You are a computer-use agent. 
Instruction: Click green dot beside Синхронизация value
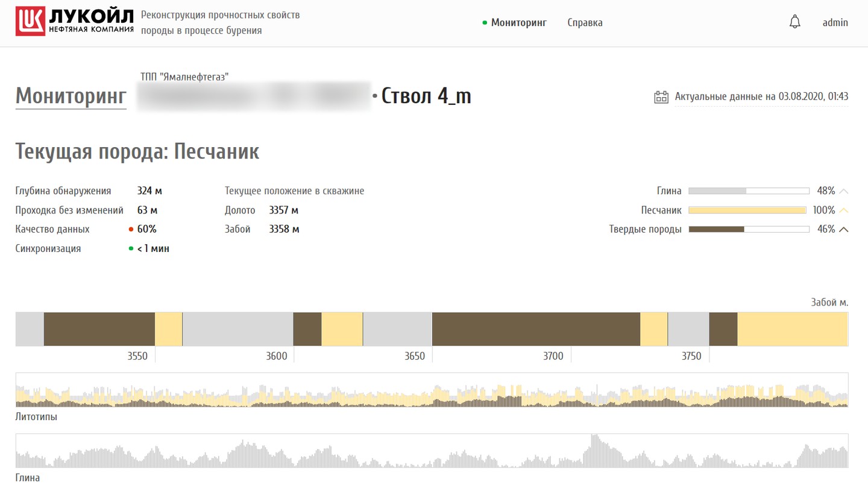click(131, 248)
